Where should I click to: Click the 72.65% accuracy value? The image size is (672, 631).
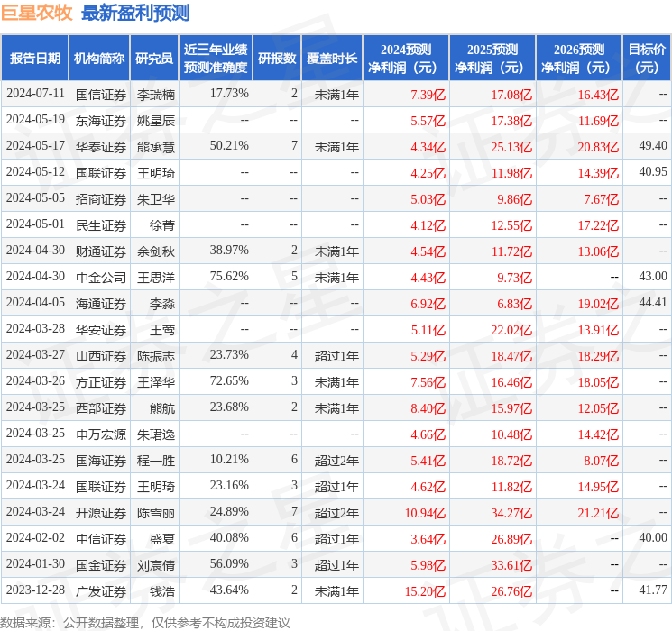click(x=229, y=380)
